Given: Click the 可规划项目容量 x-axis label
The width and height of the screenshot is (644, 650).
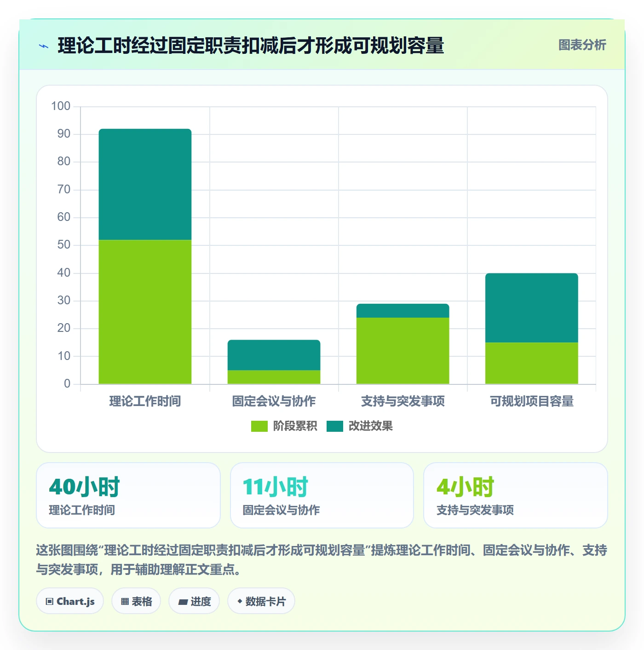Looking at the screenshot, I should 531,401.
